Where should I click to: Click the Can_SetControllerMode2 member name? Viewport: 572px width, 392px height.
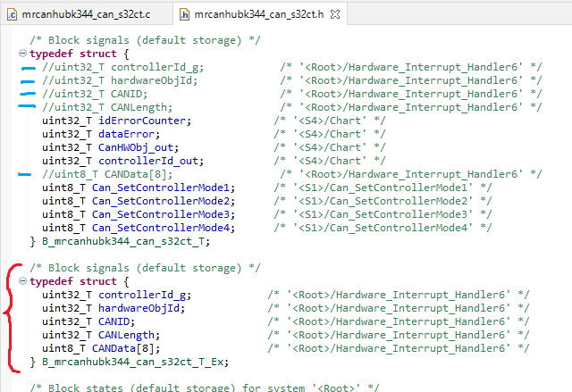pyautogui.click(x=161, y=201)
